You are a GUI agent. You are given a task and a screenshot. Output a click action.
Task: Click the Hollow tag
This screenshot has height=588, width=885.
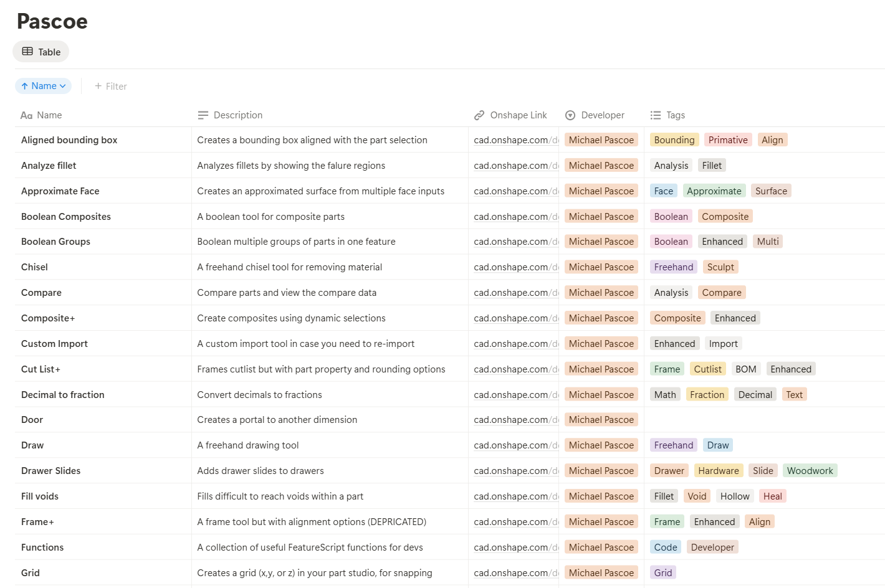pyautogui.click(x=735, y=496)
